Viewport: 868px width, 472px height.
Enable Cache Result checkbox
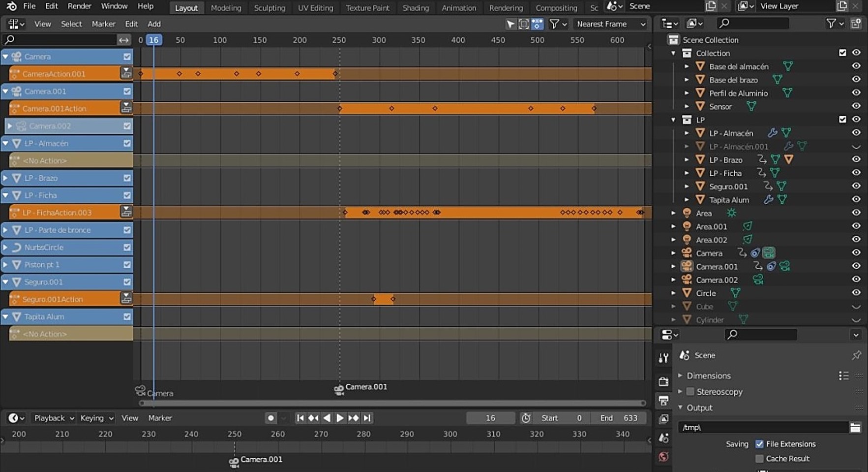[759, 459]
